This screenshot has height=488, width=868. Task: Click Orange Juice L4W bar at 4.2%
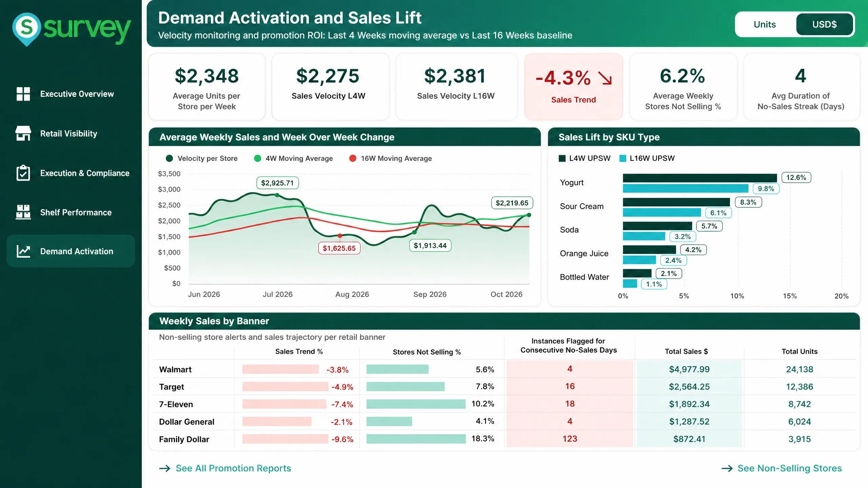(x=649, y=250)
